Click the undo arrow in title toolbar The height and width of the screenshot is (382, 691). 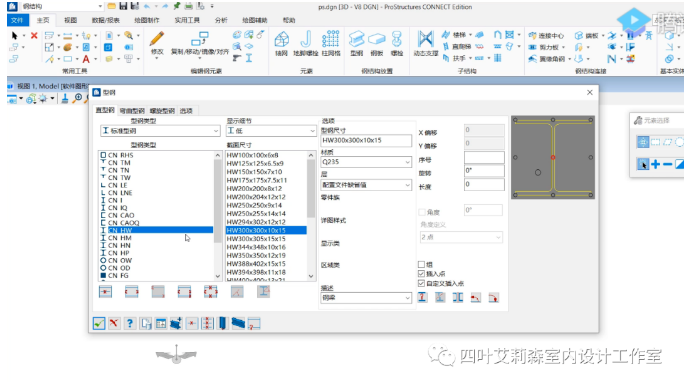point(146,6)
